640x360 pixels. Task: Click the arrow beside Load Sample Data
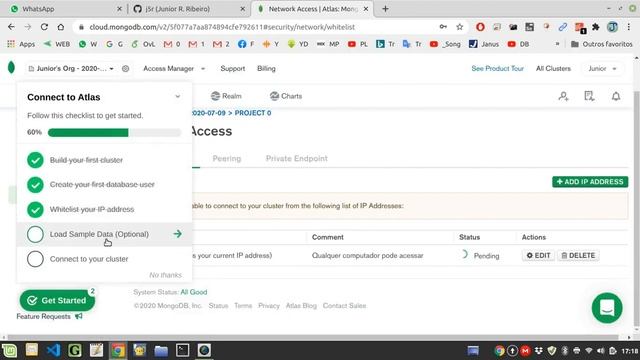[177, 234]
